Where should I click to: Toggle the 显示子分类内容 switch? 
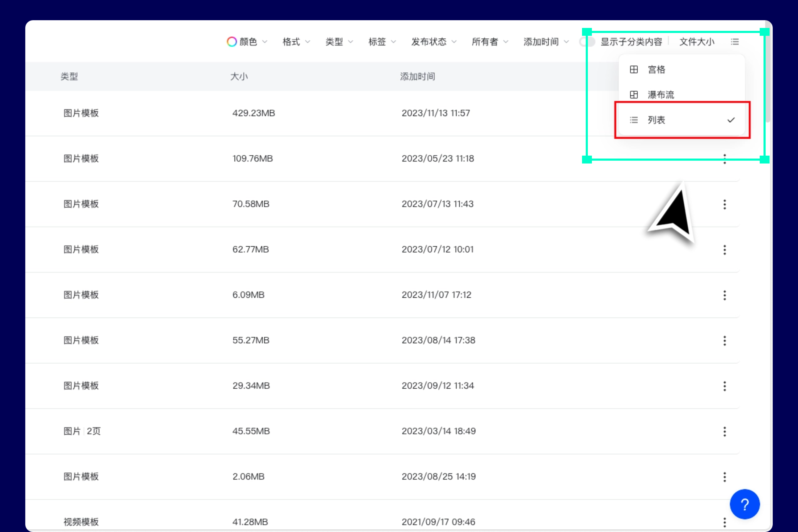[x=587, y=42]
